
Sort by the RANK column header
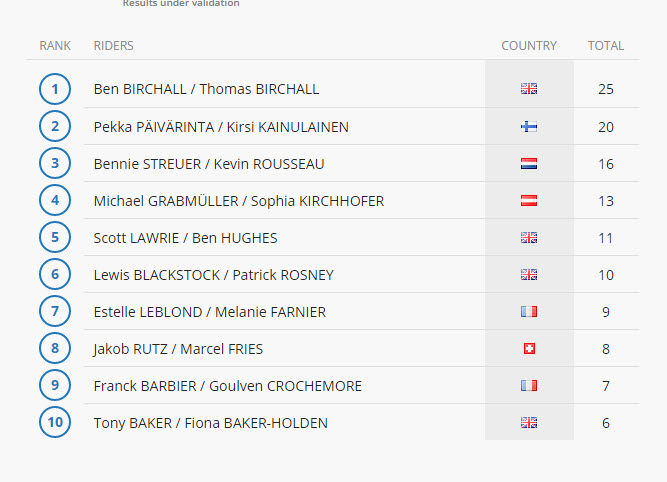(55, 46)
